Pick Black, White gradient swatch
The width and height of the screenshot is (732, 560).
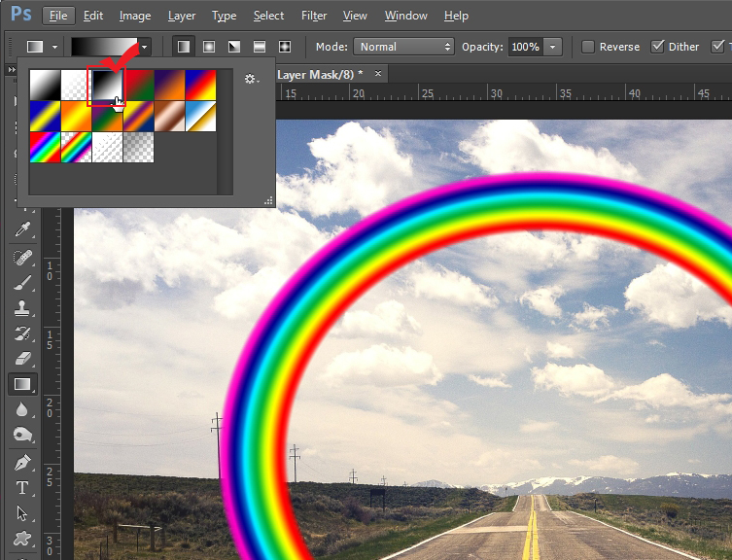click(107, 85)
